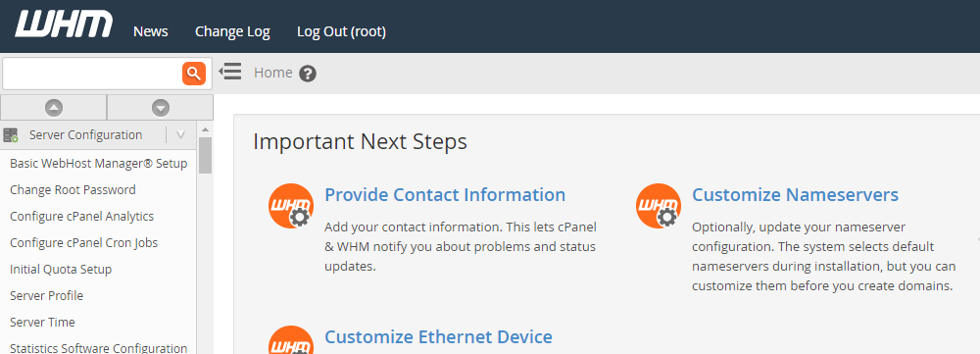Open Customize Nameservers link
Viewport: 980px width, 354px height.
(x=795, y=194)
